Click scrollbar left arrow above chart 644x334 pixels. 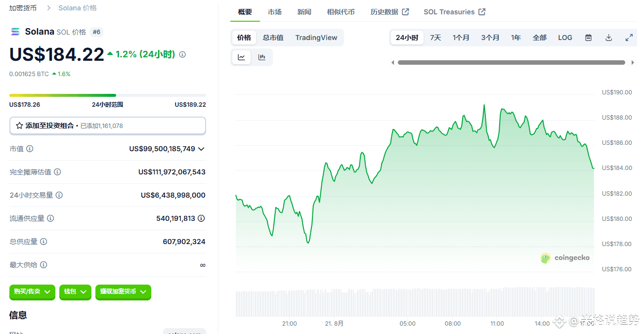[392, 63]
